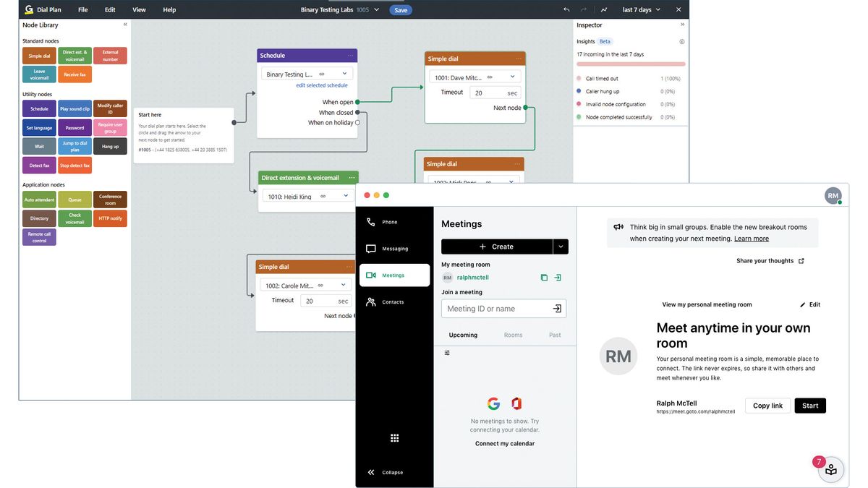Viewport: 868px width, 488px height.
Task: Click the Office 365 calendar icon
Action: (516, 403)
